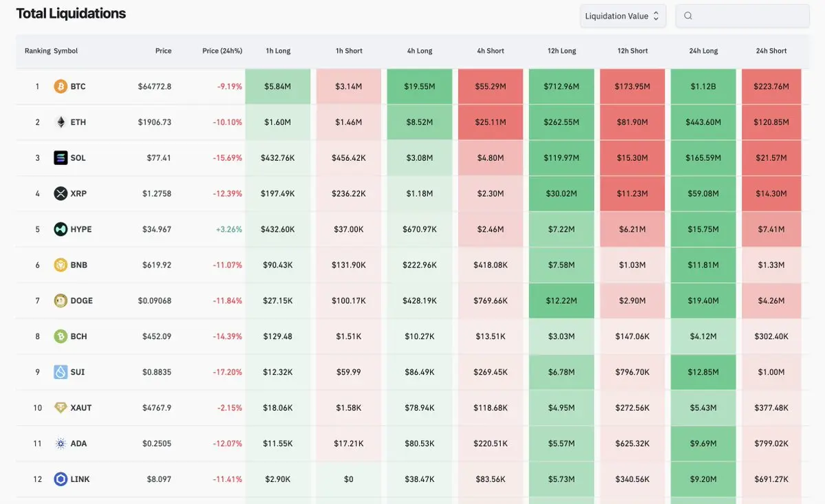Click the search magnifier icon
The image size is (825, 504).
pyautogui.click(x=688, y=16)
